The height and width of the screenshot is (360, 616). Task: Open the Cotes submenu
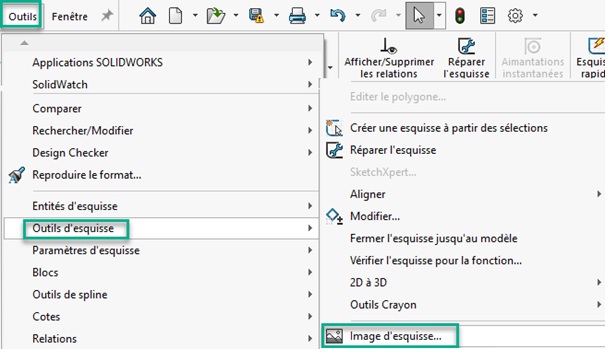(162, 316)
